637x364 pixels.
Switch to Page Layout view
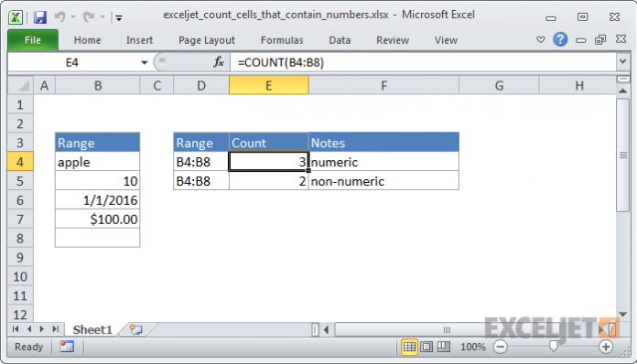click(x=426, y=347)
